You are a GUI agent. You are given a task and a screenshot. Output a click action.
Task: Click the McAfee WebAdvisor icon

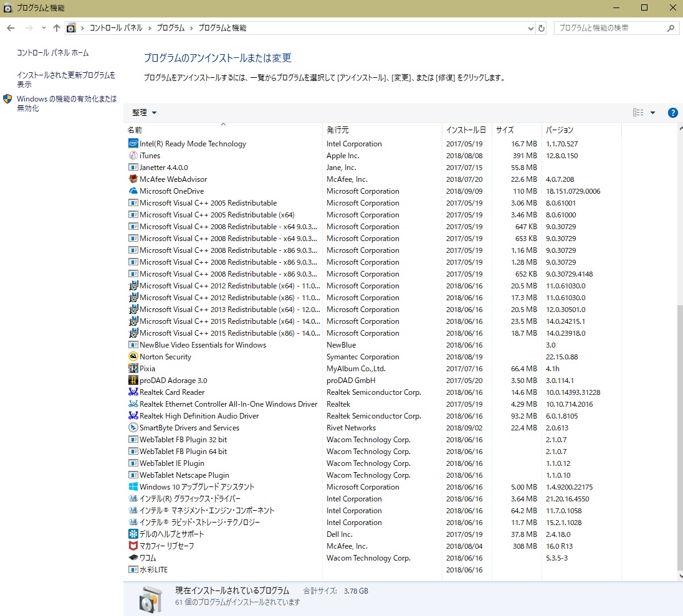[133, 179]
